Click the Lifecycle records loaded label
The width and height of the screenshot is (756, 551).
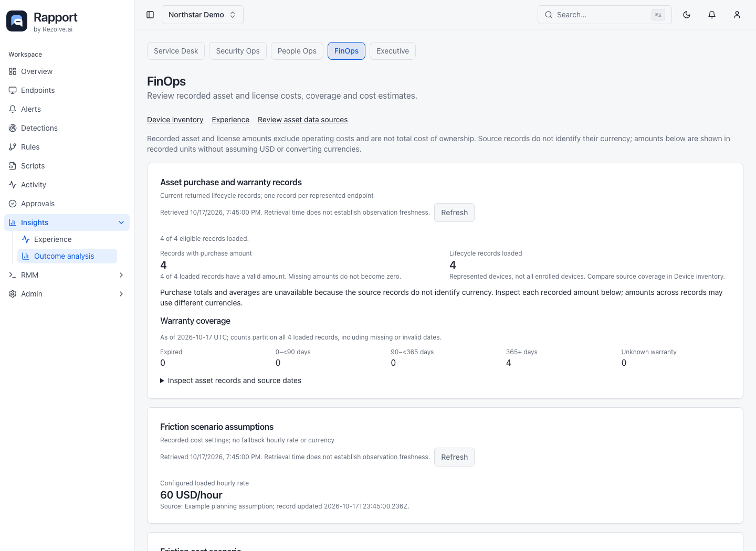click(486, 253)
